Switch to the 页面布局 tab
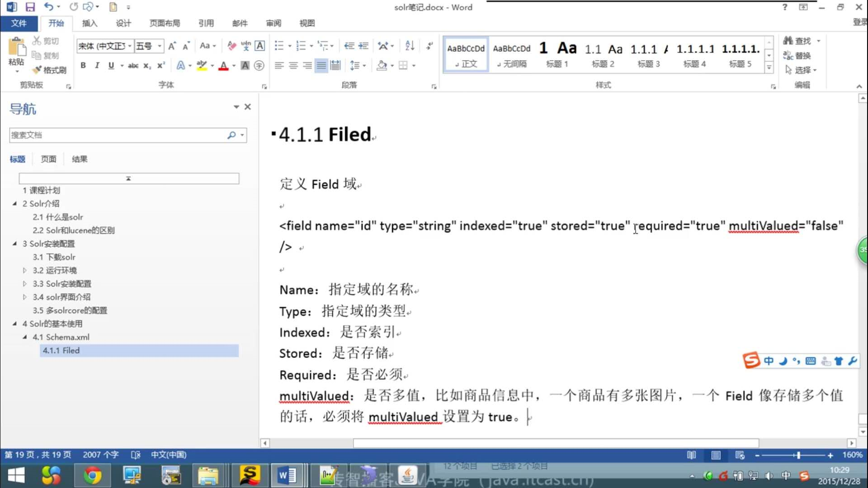Viewport: 868px width, 488px height. (x=165, y=23)
